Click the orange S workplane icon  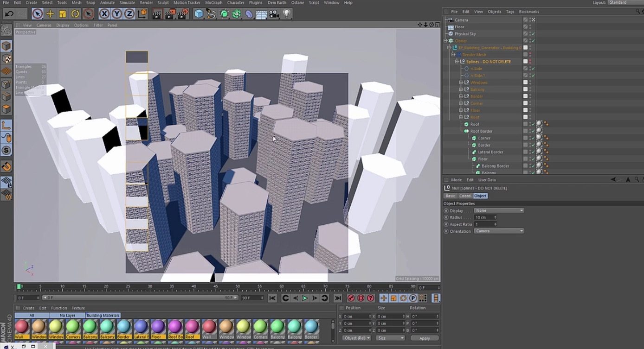(x=6, y=151)
